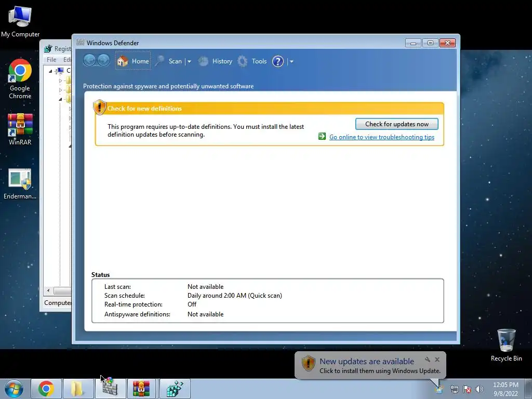Click the Windows Defender title bar icon

[80, 43]
